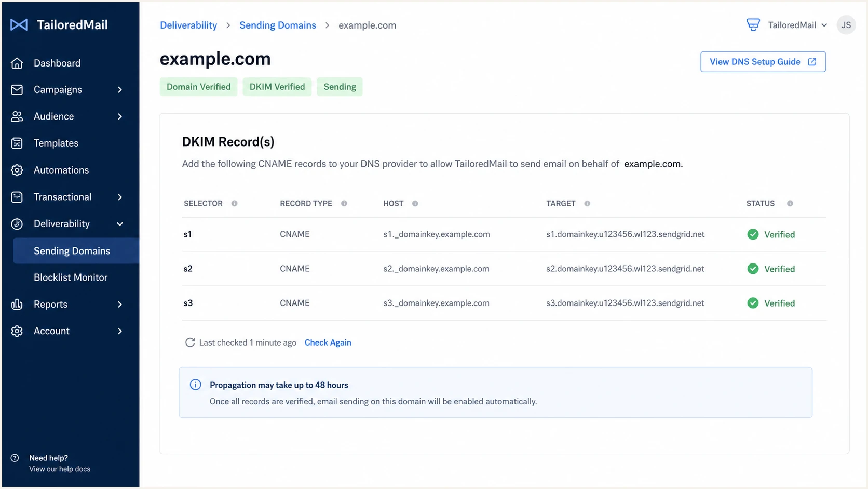This screenshot has height=489, width=868.
Task: Click the Campaigns envelope icon
Action: click(x=17, y=90)
